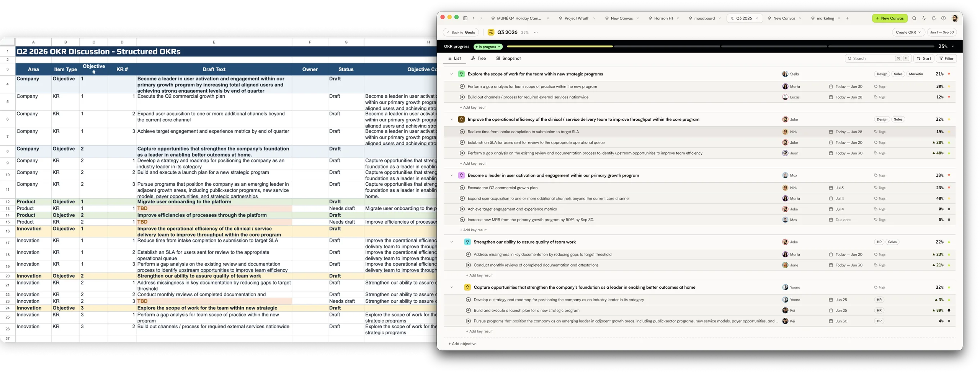Click the purple lightbulb icon of Become a leader objective
This screenshot has width=980, height=373.
(461, 175)
